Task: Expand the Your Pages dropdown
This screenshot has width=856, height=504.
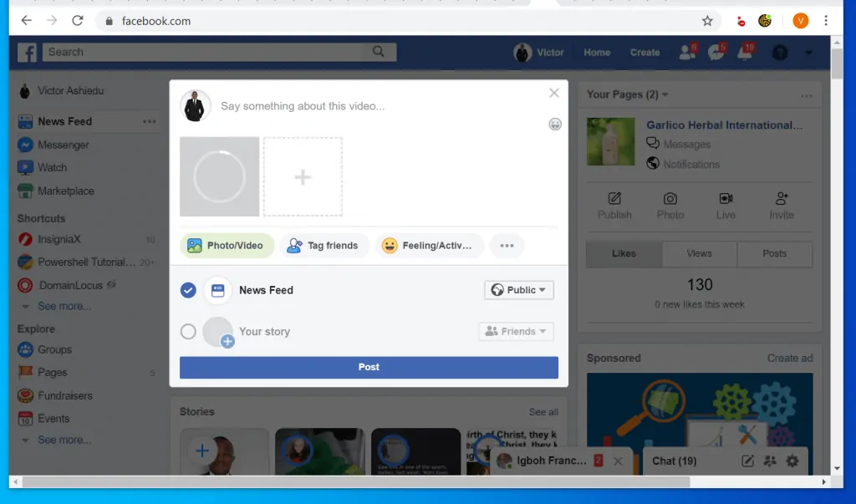Action: [x=663, y=94]
